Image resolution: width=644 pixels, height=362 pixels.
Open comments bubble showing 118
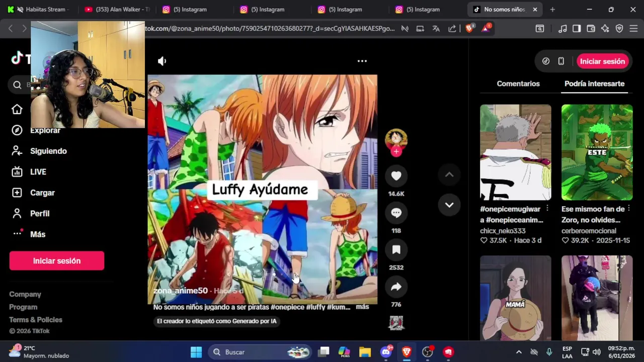396,213
